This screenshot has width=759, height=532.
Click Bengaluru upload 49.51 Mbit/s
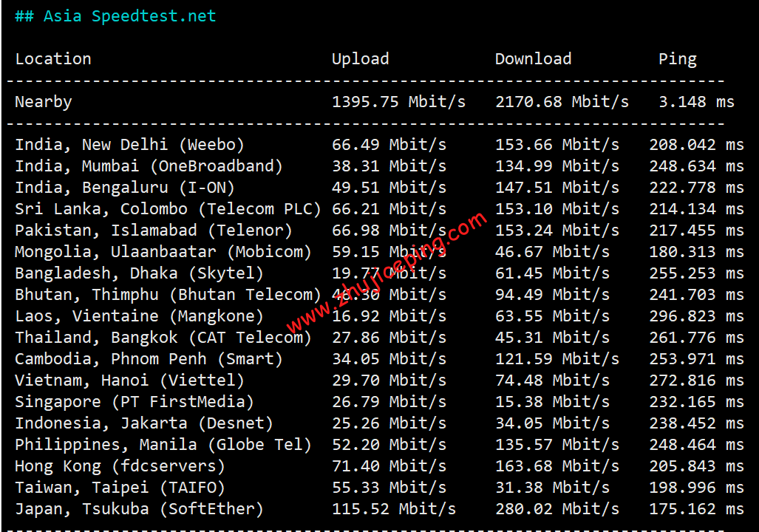pos(389,188)
